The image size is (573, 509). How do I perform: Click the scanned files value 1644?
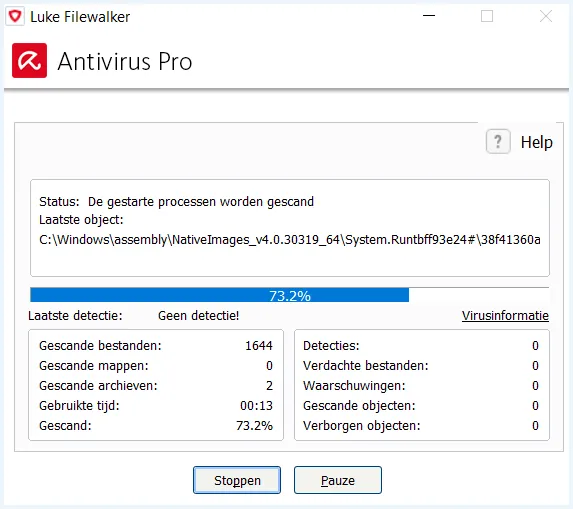(259, 346)
